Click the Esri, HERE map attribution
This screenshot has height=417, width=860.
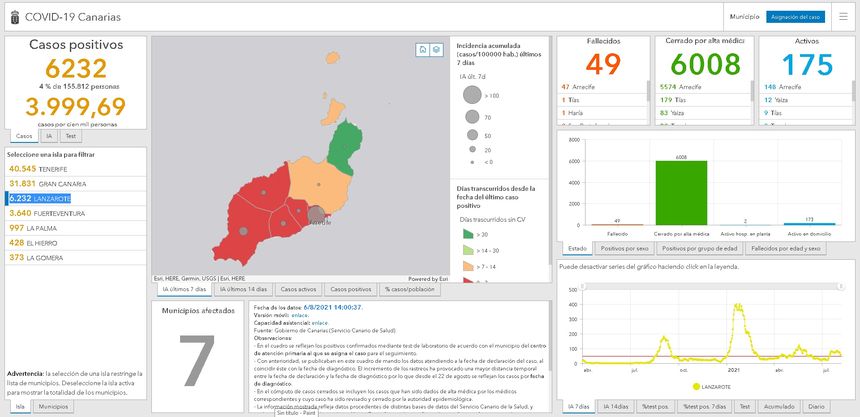[200, 279]
